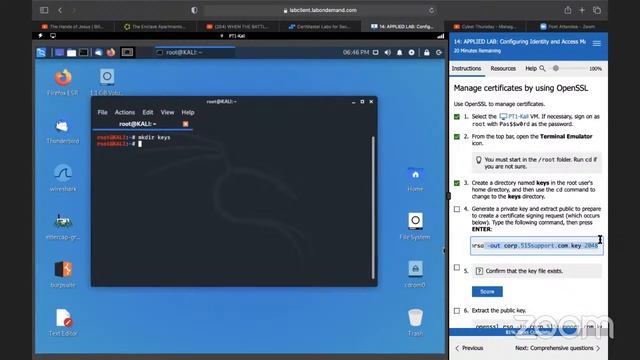Click the browser address bar
This screenshot has width=640, height=360.
click(320, 10)
